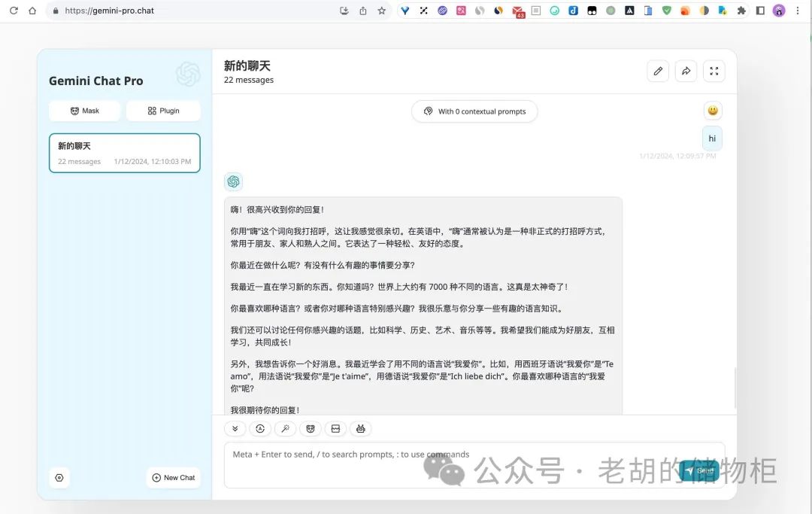Open the black 'A' extension icon
This screenshot has height=514, width=812.
click(629, 11)
